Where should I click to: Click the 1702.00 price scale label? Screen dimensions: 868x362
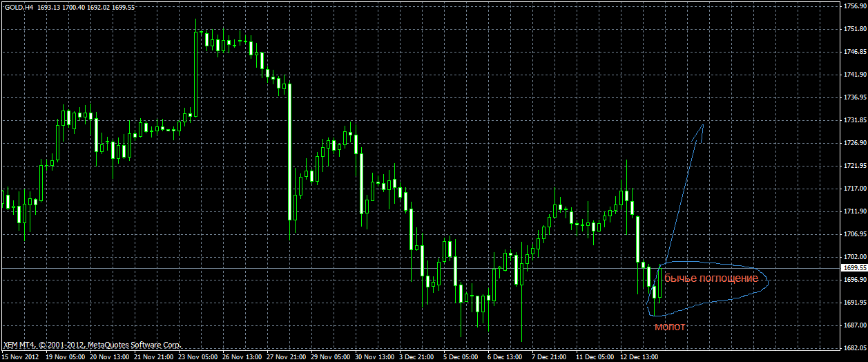[855, 257]
